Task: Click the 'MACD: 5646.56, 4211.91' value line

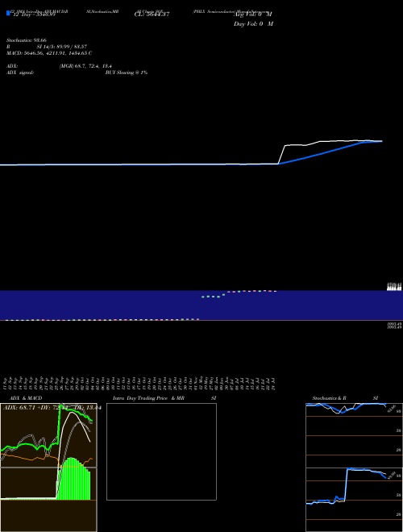Action: pos(49,53)
